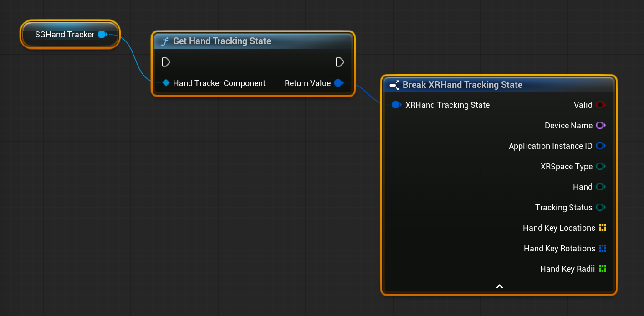Click the XRSpace Type enum pin
This screenshot has width=644, height=316.
(x=601, y=166)
